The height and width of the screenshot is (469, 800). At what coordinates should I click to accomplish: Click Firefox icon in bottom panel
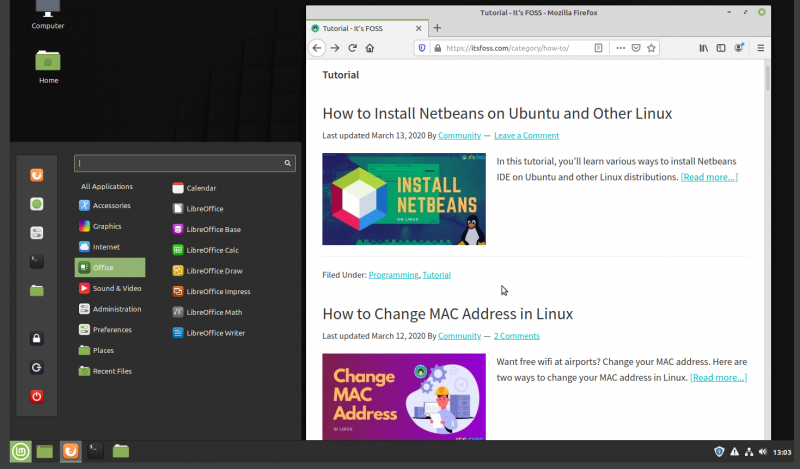pos(70,451)
